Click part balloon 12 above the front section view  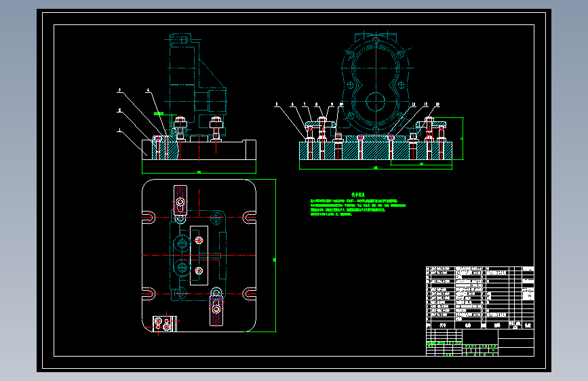[x=426, y=104]
